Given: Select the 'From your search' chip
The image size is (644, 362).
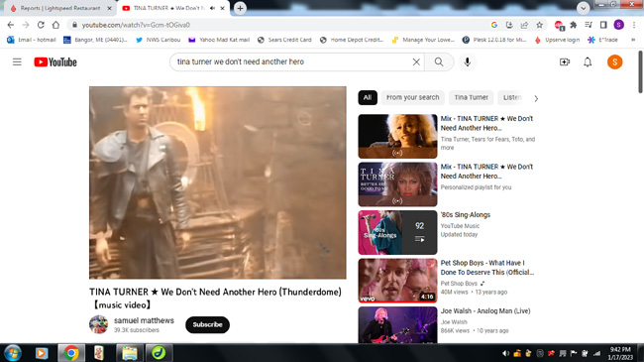Looking at the screenshot, I should coord(413,97).
